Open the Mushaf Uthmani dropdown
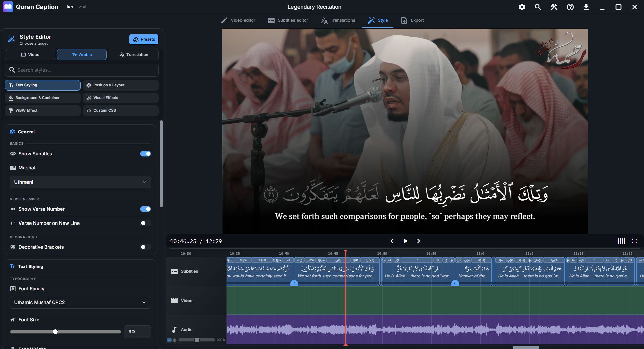644x349 pixels. pos(80,182)
